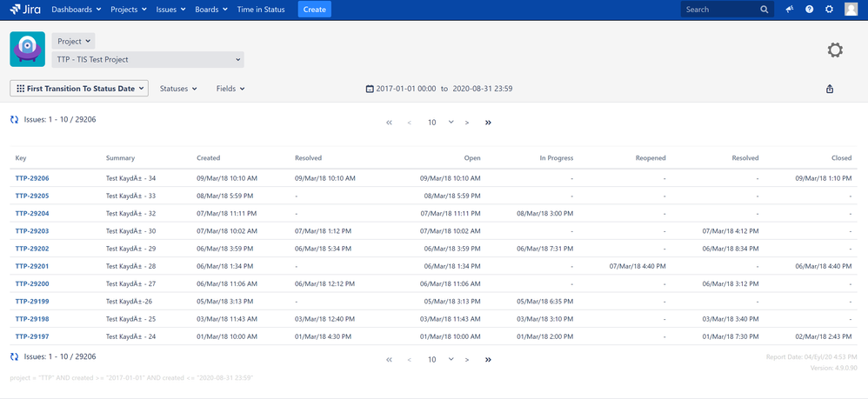This screenshot has width=868, height=399.
Task: Go to the first page in top pagination
Action: coord(389,123)
